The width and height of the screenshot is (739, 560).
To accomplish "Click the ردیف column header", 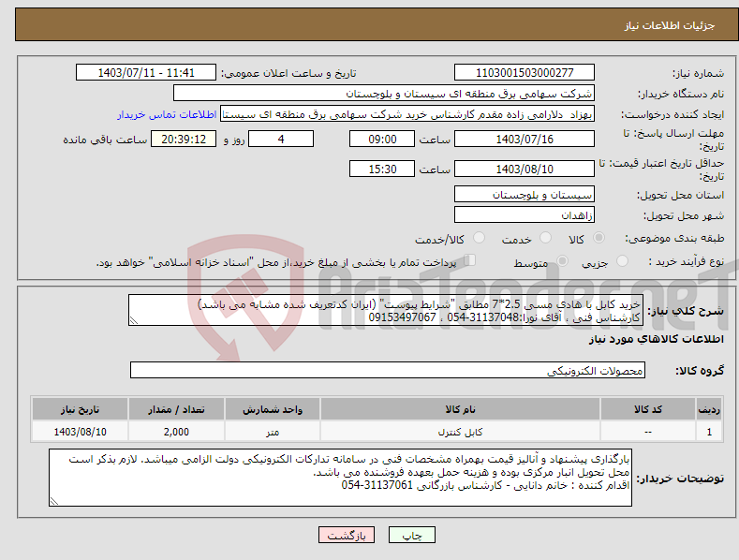I will coord(709,409).
